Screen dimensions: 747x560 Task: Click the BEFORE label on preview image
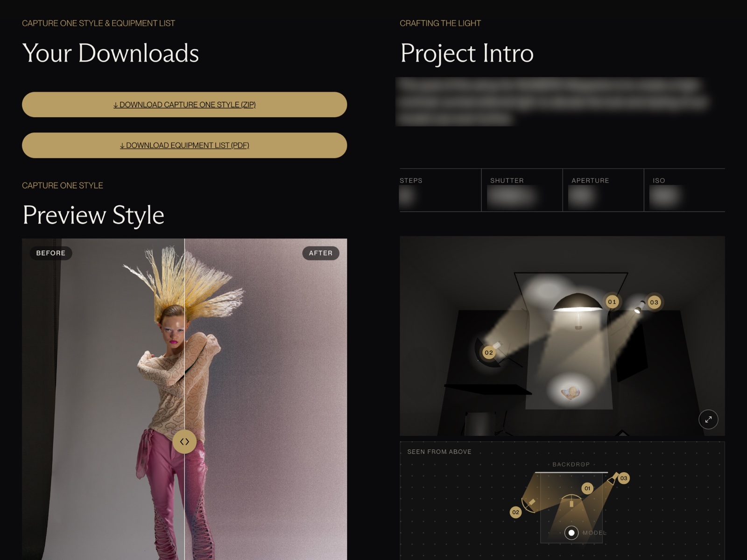pyautogui.click(x=51, y=253)
